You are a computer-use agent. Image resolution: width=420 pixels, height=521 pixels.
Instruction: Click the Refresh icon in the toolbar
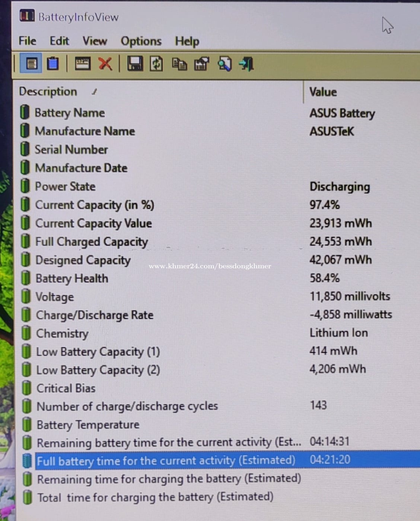click(156, 64)
